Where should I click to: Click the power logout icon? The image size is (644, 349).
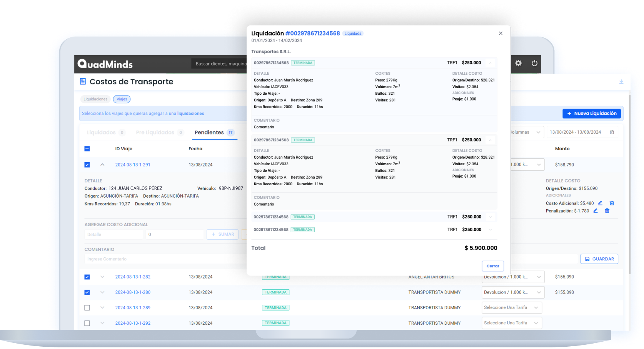pyautogui.click(x=534, y=63)
